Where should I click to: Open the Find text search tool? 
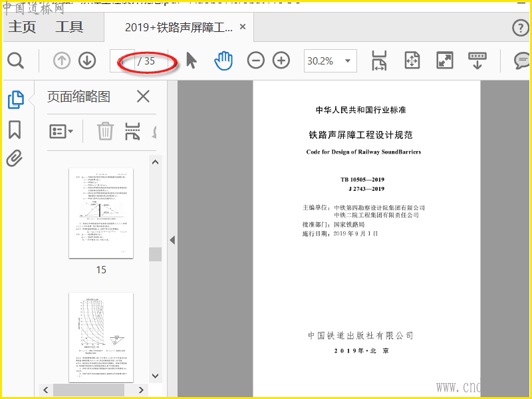pyautogui.click(x=15, y=61)
